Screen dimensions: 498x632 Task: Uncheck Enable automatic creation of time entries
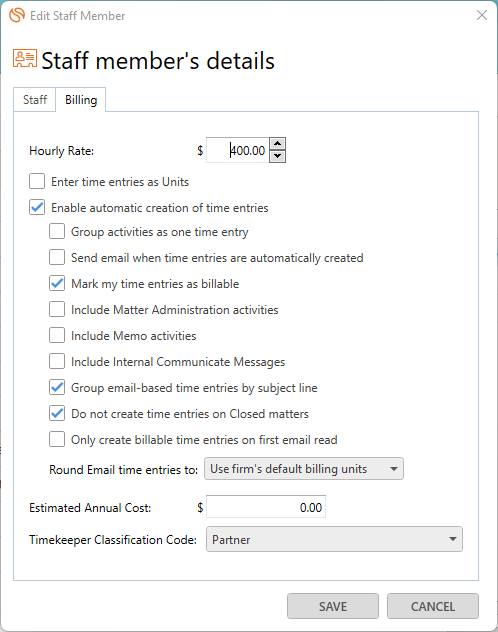pos(37,208)
